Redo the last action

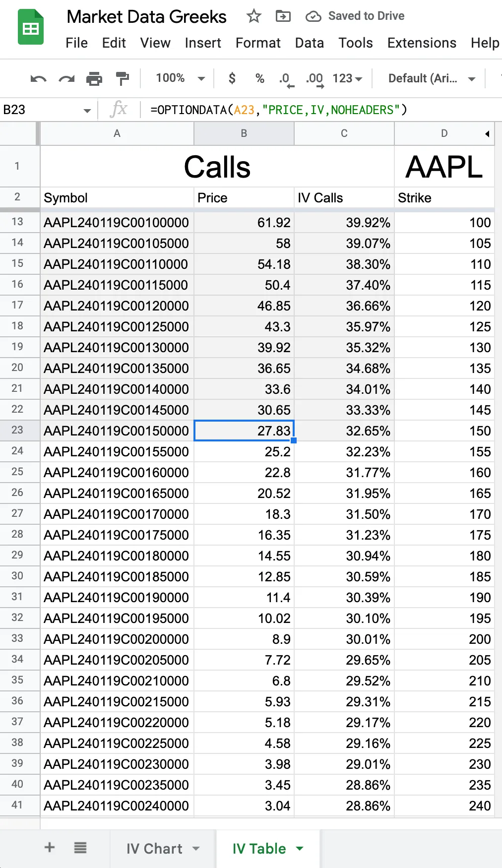point(66,78)
